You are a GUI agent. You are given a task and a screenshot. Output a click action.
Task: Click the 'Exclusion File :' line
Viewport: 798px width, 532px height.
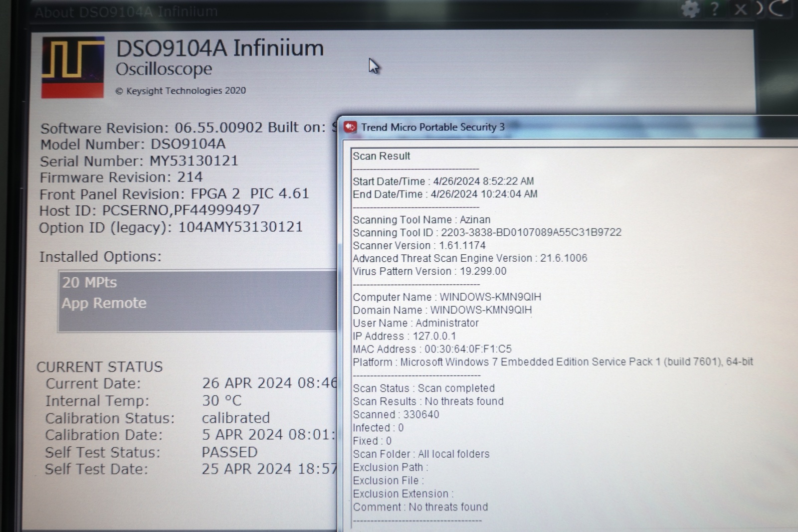tap(389, 481)
